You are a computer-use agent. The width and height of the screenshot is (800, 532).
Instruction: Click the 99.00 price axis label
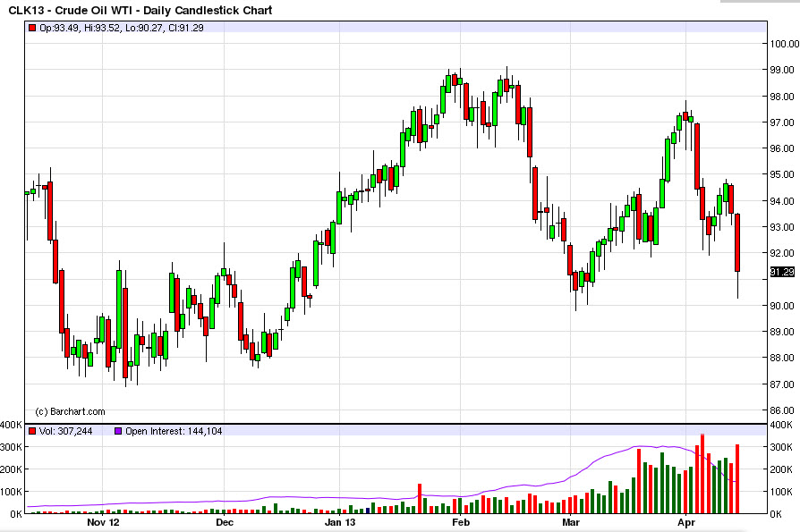pyautogui.click(x=782, y=70)
